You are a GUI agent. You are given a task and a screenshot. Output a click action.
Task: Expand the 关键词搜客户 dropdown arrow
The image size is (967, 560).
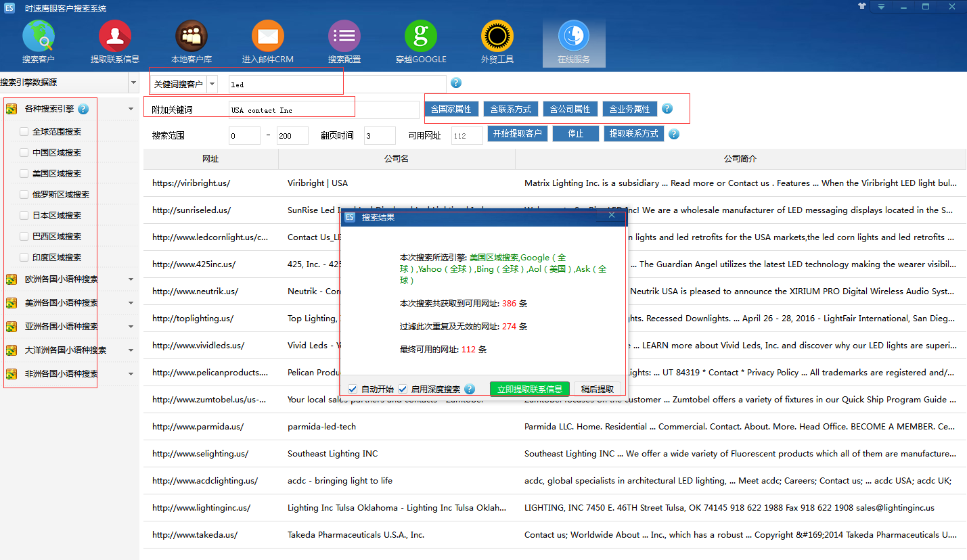tap(212, 84)
